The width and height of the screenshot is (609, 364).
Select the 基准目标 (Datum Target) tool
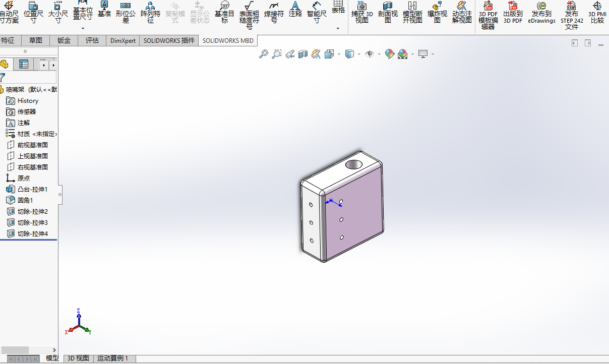click(224, 13)
